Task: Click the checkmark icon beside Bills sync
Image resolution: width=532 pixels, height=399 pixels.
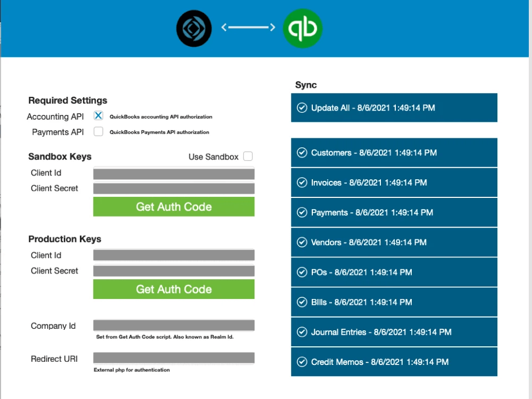Action: [302, 302]
